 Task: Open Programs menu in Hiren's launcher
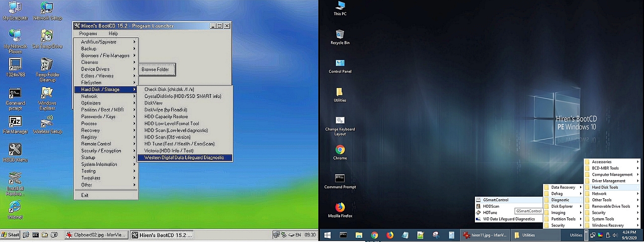(88, 34)
